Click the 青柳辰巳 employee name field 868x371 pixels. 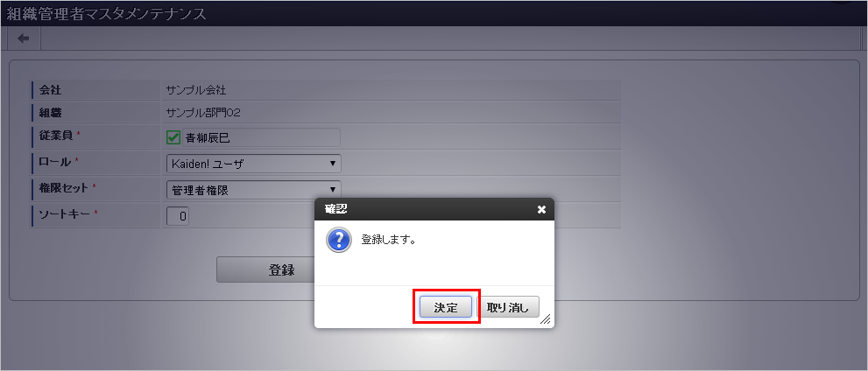261,137
